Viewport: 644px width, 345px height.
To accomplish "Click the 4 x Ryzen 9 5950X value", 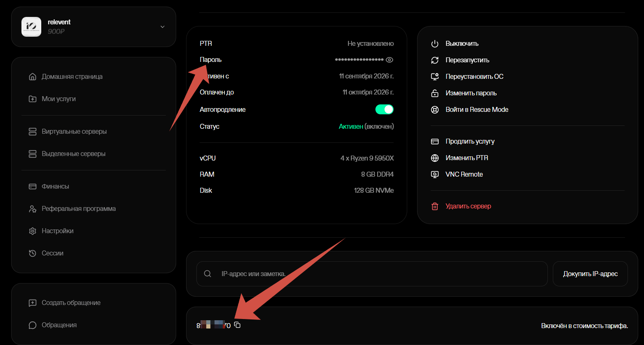I will (367, 158).
